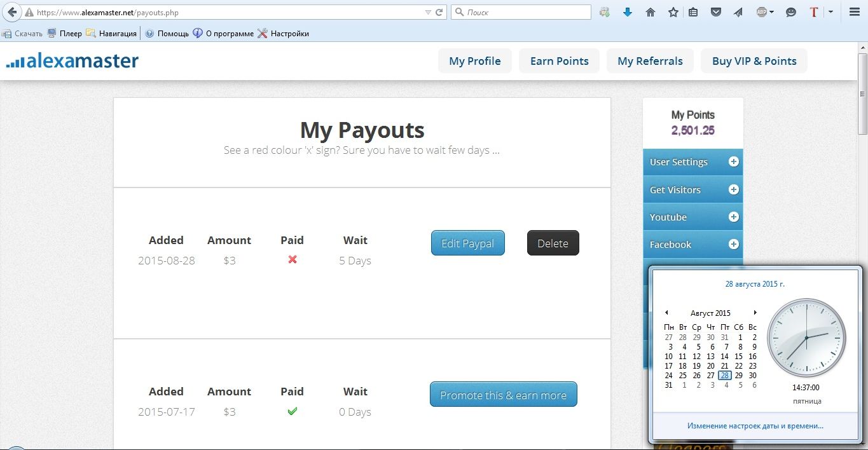The height and width of the screenshot is (450, 868).
Task: Expand the Get Visitors sidebar section
Action: point(733,190)
